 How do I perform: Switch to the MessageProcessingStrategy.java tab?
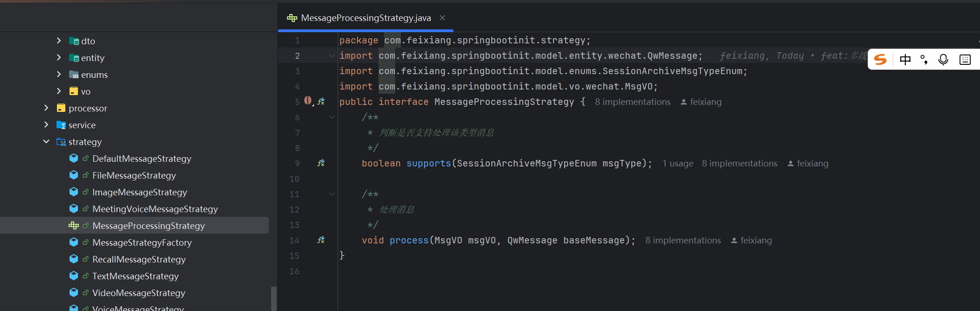click(x=366, y=18)
